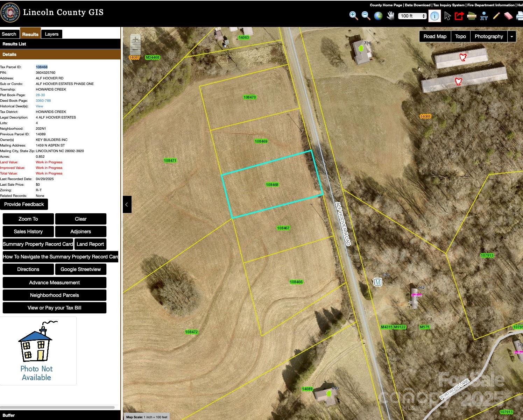Image resolution: width=523 pixels, height=420 pixels.
Task: Choose the measure ruler tool
Action: (472, 16)
